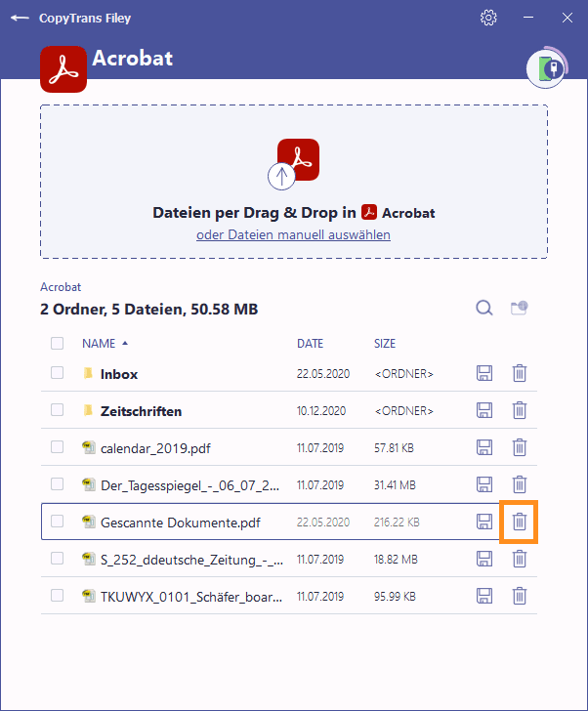Check the Zeitschriften folder checkbox
588x711 pixels.
coord(57,410)
